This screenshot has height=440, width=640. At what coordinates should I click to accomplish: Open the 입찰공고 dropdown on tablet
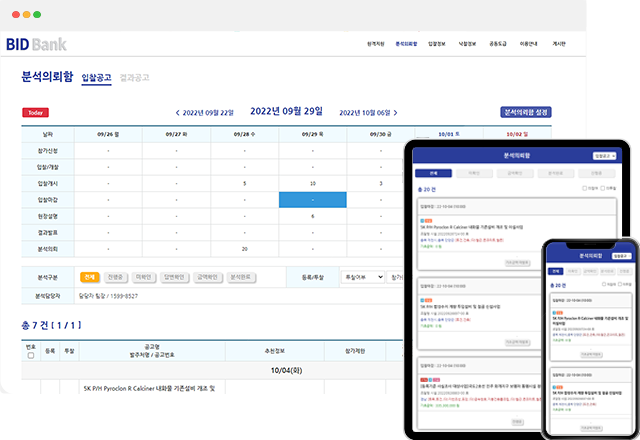tap(604, 156)
